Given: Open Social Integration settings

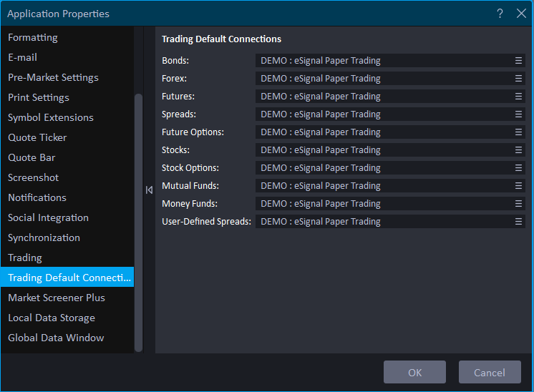Looking at the screenshot, I should [67, 217].
